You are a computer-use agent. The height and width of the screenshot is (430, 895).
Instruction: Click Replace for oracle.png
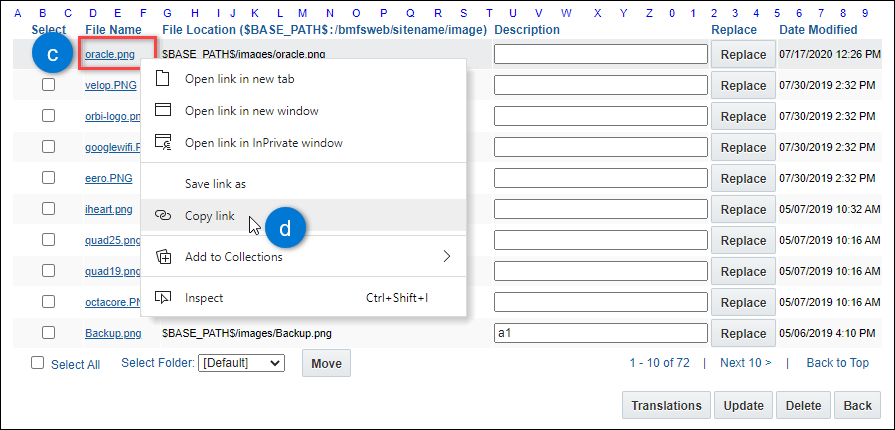[x=743, y=54]
